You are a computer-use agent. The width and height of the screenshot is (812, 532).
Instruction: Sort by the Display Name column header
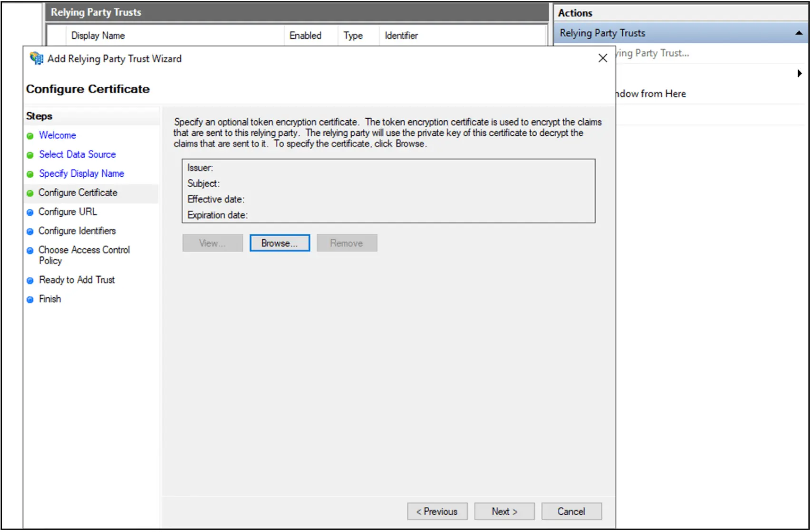tap(98, 36)
